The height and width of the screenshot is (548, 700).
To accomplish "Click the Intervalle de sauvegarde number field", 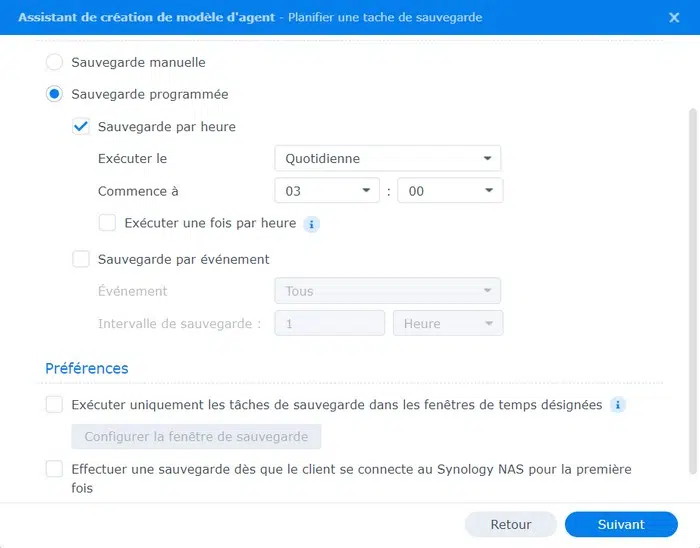I will click(330, 323).
